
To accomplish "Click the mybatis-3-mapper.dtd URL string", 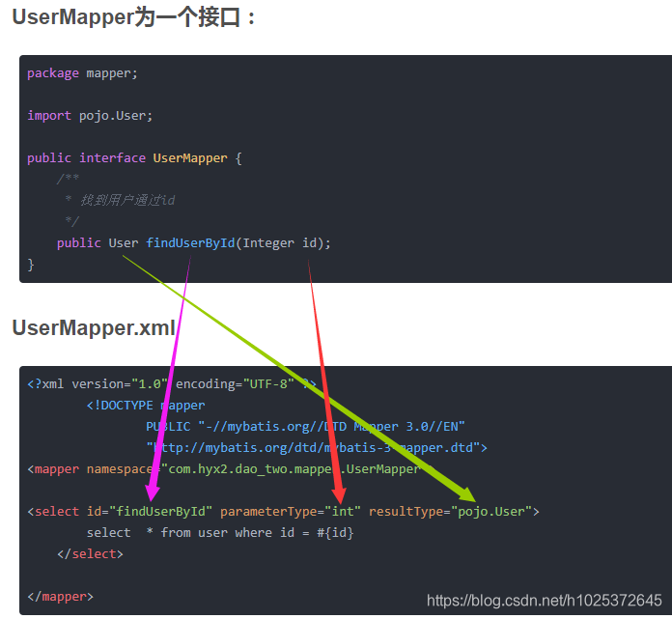I will click(313, 448).
